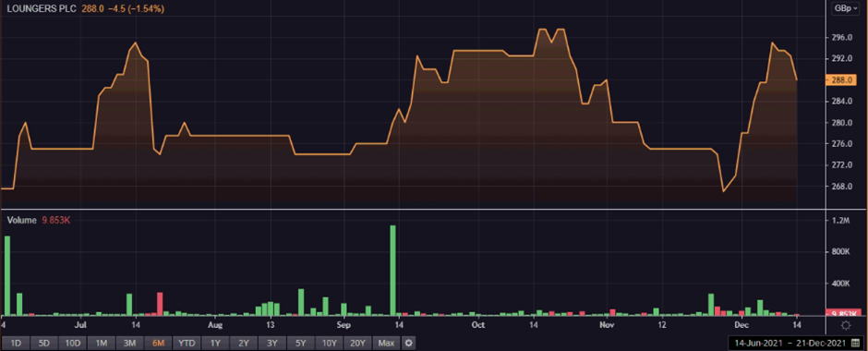Click the first large green volume bar in June
Image resolution: width=868 pixels, height=351 pixels.
(7, 275)
